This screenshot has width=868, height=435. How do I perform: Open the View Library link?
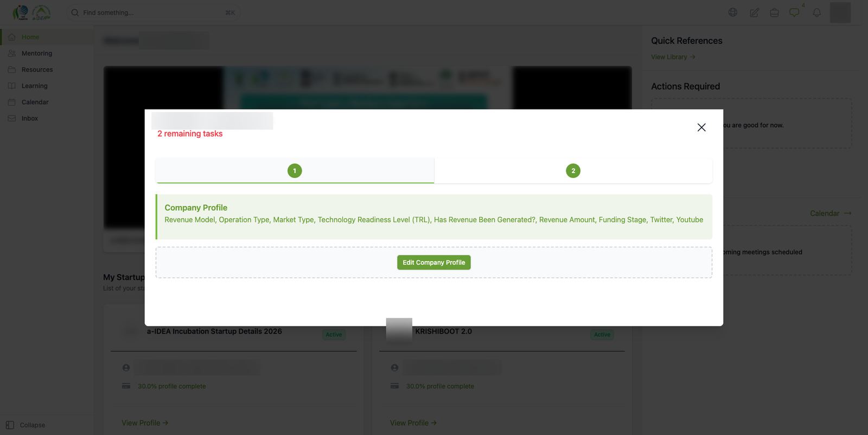pyautogui.click(x=673, y=57)
